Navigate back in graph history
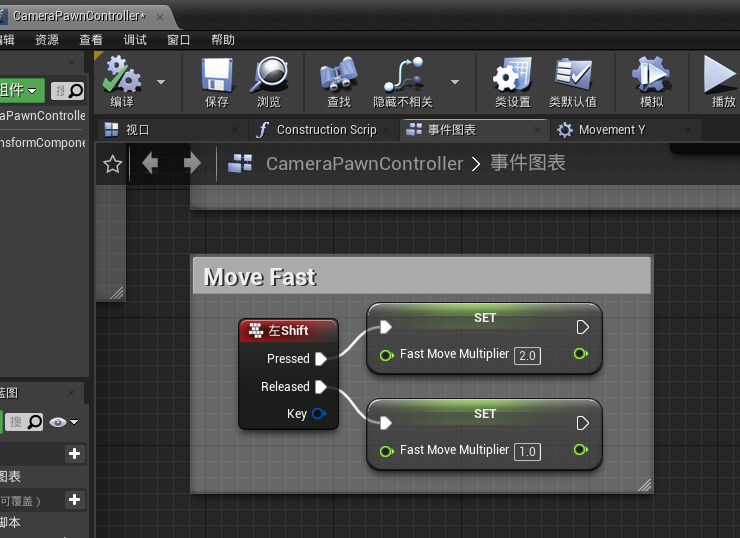Viewport: 740px width, 538px height. [x=150, y=164]
